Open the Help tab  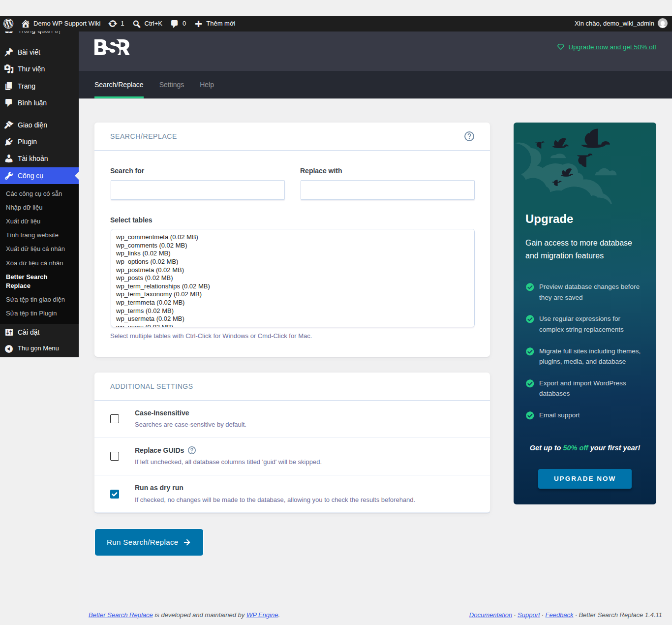(207, 85)
